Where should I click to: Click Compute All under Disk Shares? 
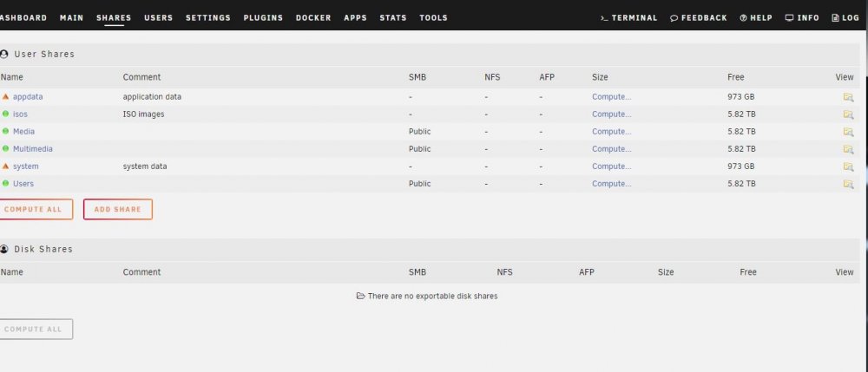pos(36,329)
